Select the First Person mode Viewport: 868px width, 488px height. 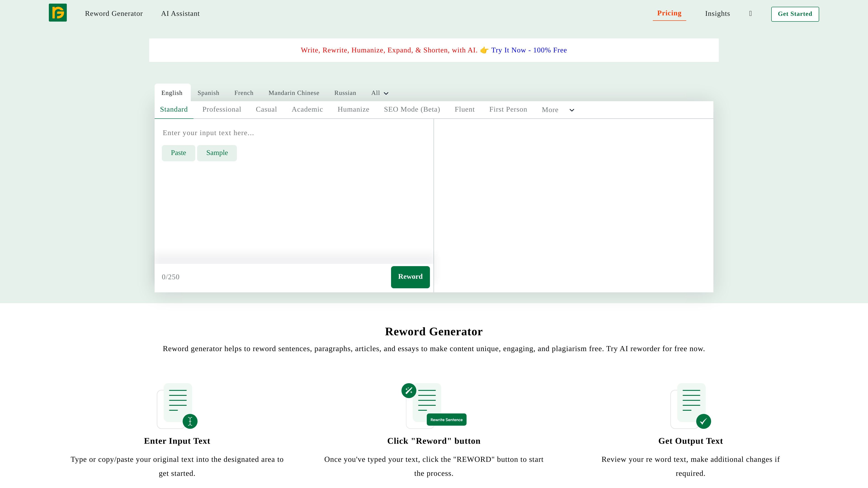pos(508,109)
